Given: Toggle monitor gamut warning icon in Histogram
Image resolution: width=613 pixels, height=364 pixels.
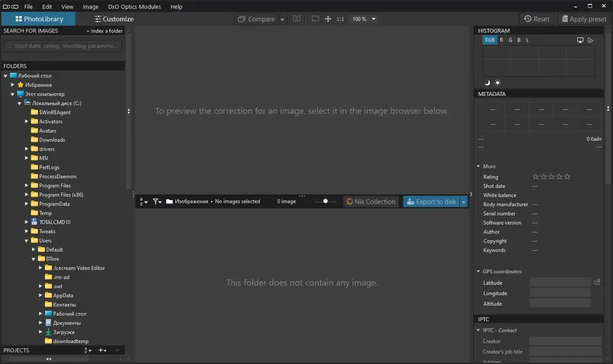Looking at the screenshot, I should [x=580, y=40].
